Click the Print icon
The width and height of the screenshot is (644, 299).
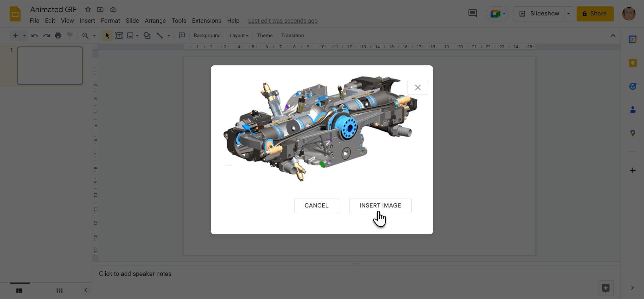(x=58, y=36)
